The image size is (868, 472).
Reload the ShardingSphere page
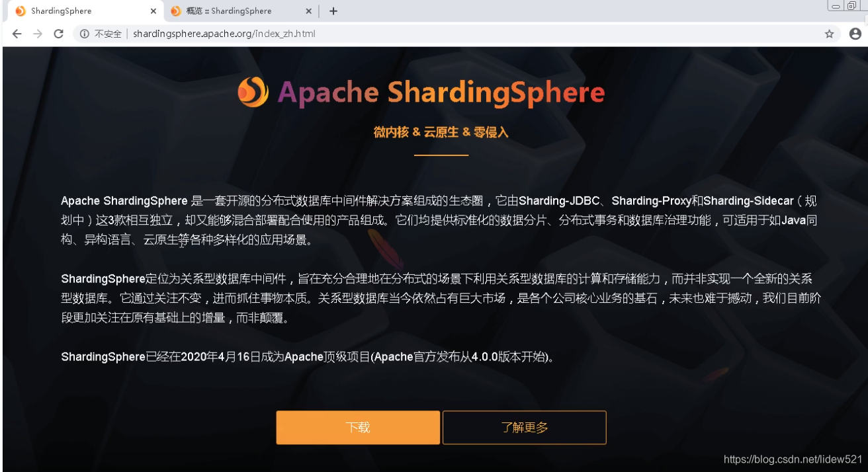[59, 34]
